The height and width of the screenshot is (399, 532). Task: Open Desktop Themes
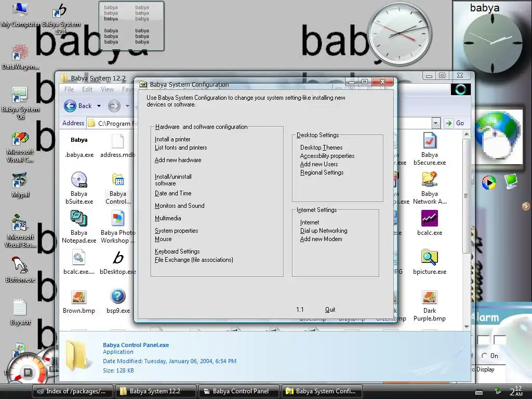tap(321, 148)
